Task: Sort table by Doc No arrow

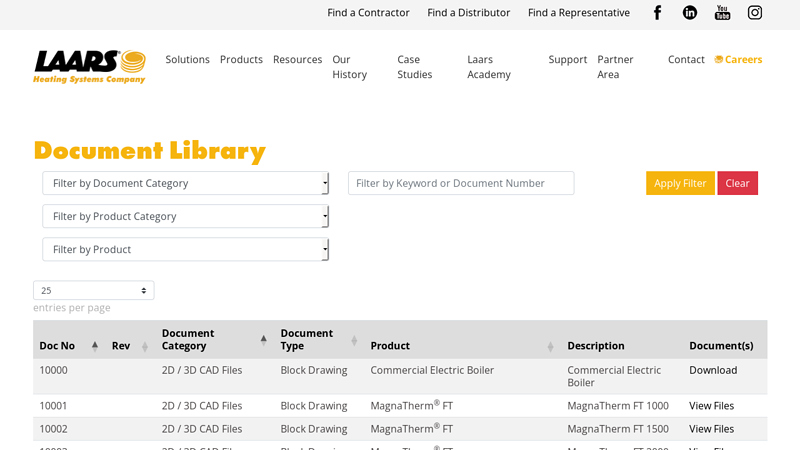Action: 95,346
